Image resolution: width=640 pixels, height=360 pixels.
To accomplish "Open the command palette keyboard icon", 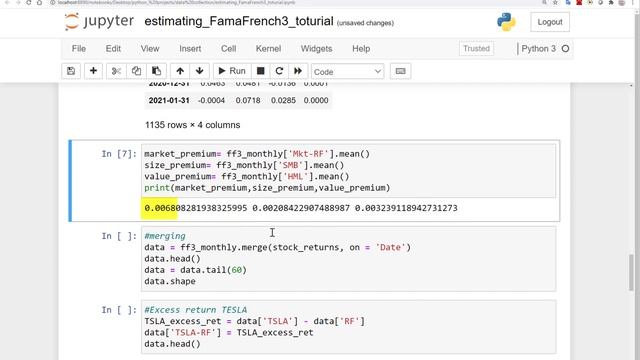I will (x=400, y=71).
